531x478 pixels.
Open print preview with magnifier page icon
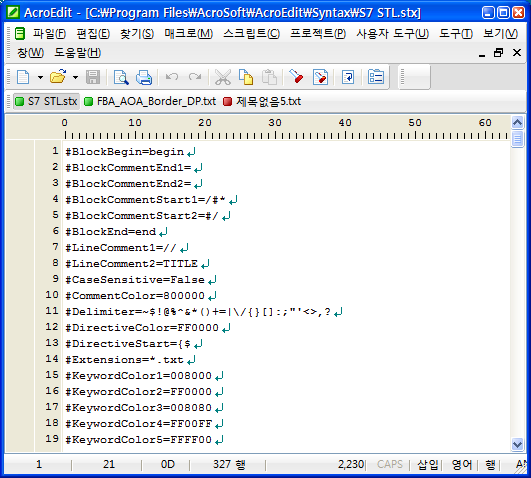coord(121,77)
